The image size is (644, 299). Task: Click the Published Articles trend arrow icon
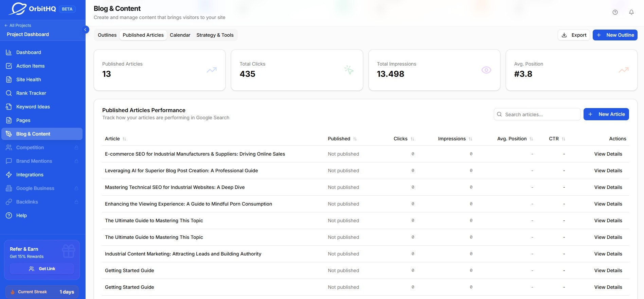212,70
